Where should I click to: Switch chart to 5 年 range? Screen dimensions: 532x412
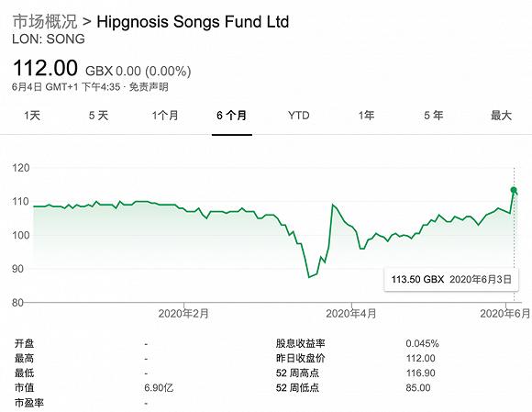(x=433, y=116)
